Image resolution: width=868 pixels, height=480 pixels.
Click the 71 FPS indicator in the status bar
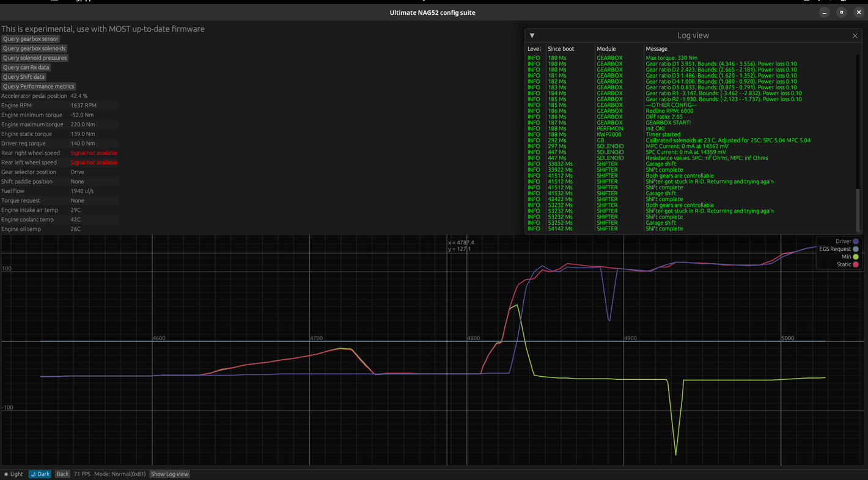click(x=82, y=474)
